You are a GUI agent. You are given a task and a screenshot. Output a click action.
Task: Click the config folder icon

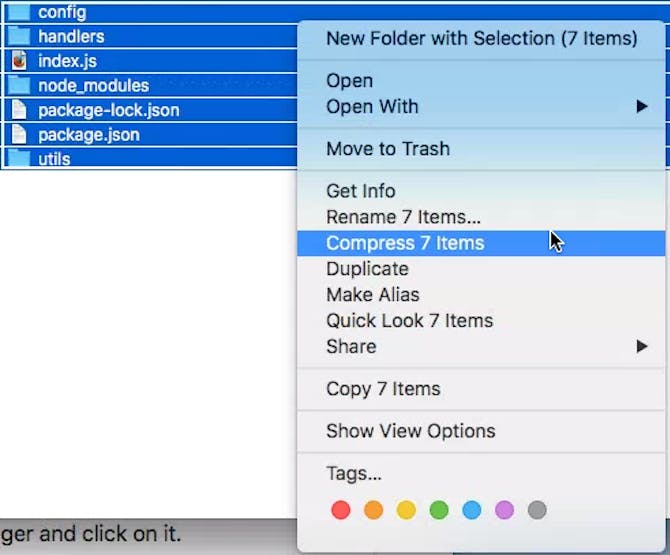point(19,12)
